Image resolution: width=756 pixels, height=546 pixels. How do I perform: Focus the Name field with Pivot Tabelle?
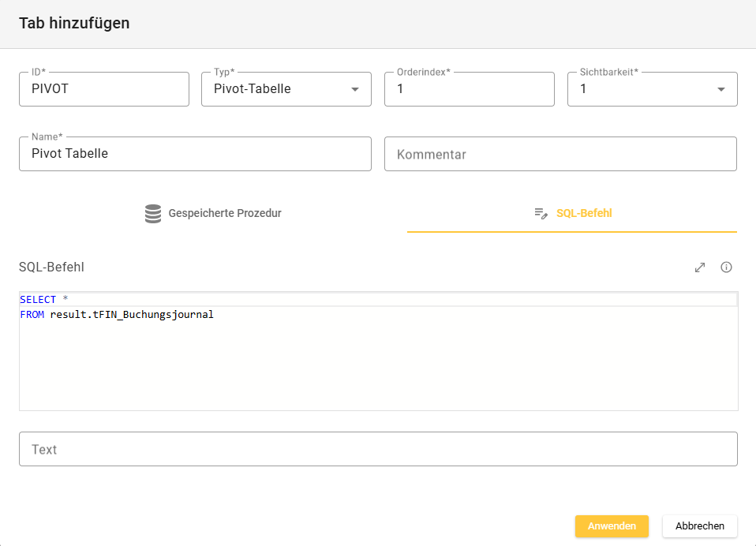click(x=194, y=154)
